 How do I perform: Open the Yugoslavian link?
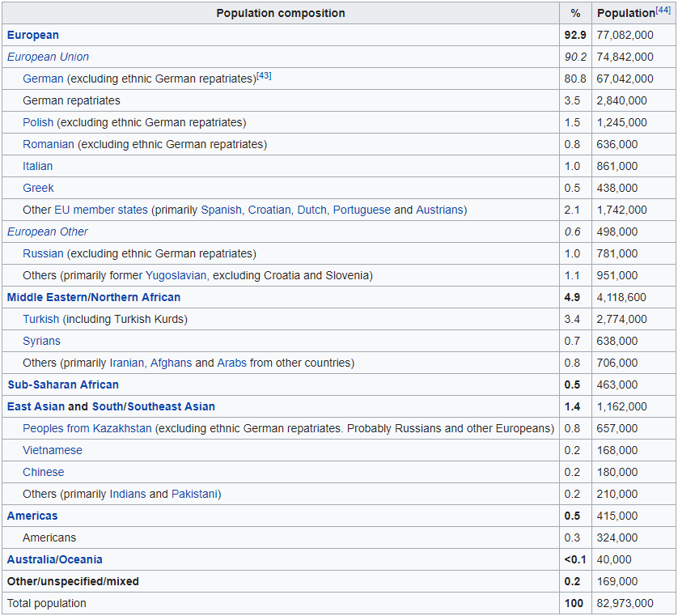tap(176, 275)
